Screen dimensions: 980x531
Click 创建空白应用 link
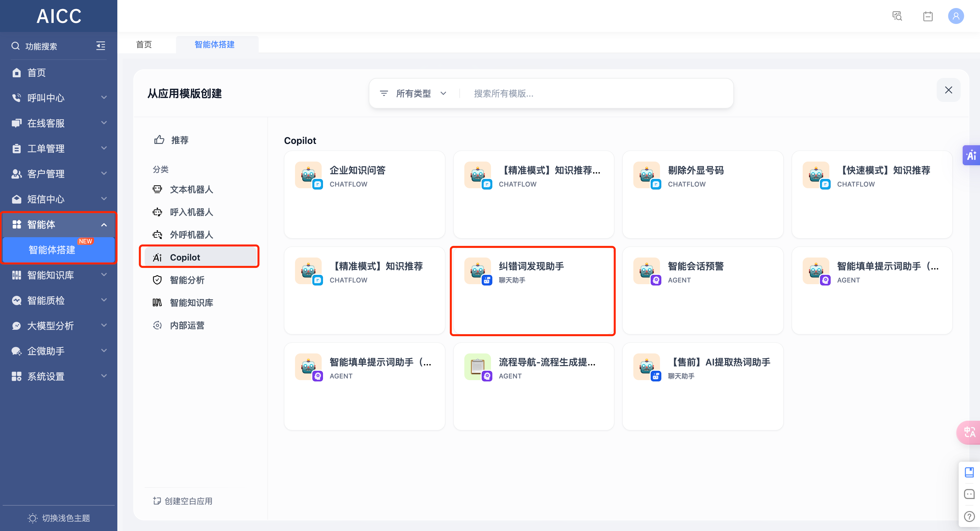tap(183, 501)
